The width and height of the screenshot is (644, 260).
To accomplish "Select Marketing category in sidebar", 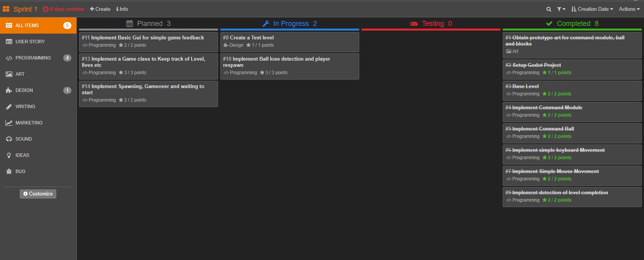I will 38,123.
